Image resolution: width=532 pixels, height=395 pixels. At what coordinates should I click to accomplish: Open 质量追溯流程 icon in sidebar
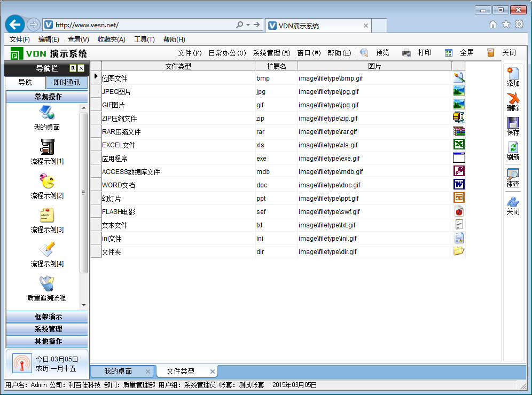coord(47,283)
